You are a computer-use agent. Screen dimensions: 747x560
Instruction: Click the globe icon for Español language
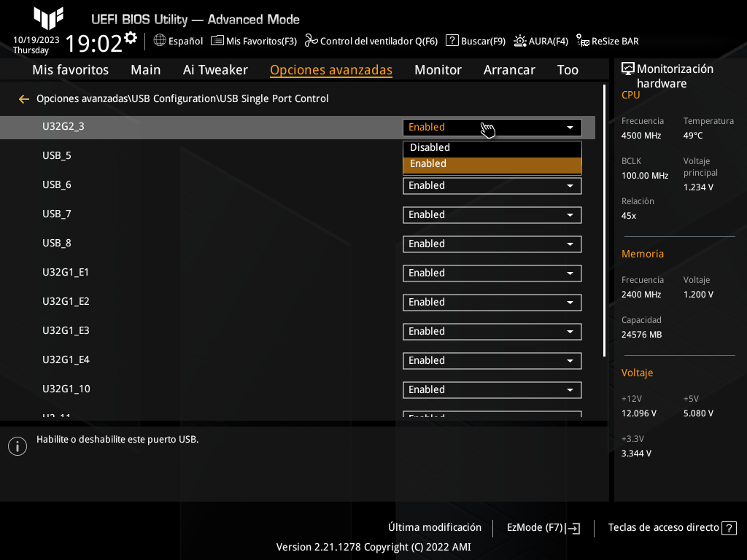[x=160, y=41]
